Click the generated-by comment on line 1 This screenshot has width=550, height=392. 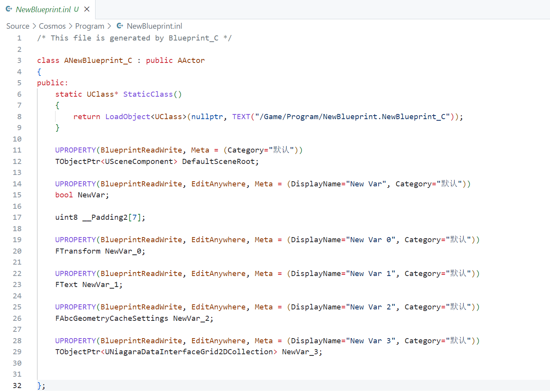pos(134,38)
